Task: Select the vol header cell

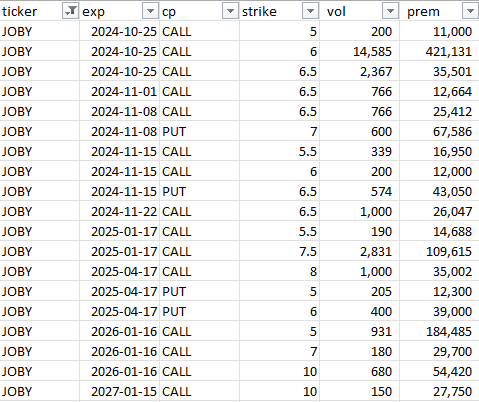Action: tap(359, 11)
